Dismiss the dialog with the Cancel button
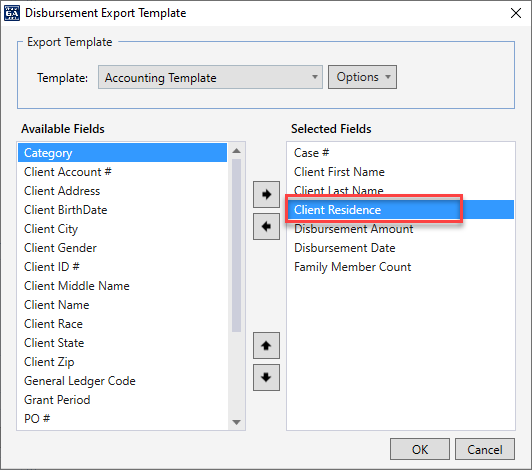Image resolution: width=532 pixels, height=470 pixels. click(484, 449)
